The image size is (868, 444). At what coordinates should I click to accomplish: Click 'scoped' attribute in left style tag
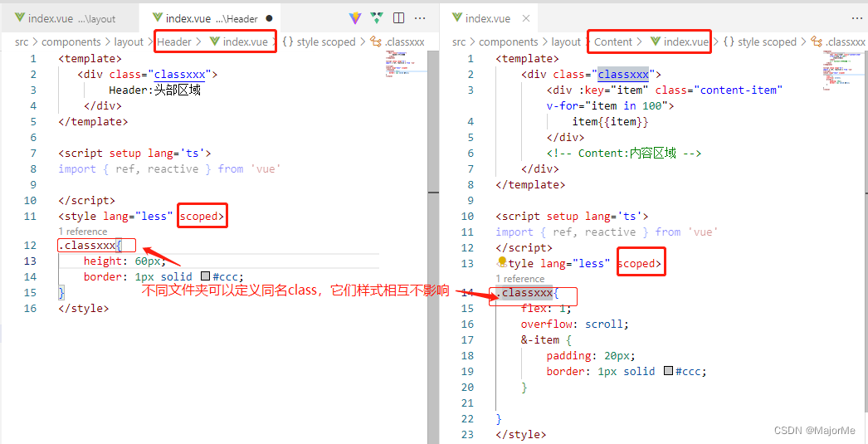pyautogui.click(x=198, y=217)
